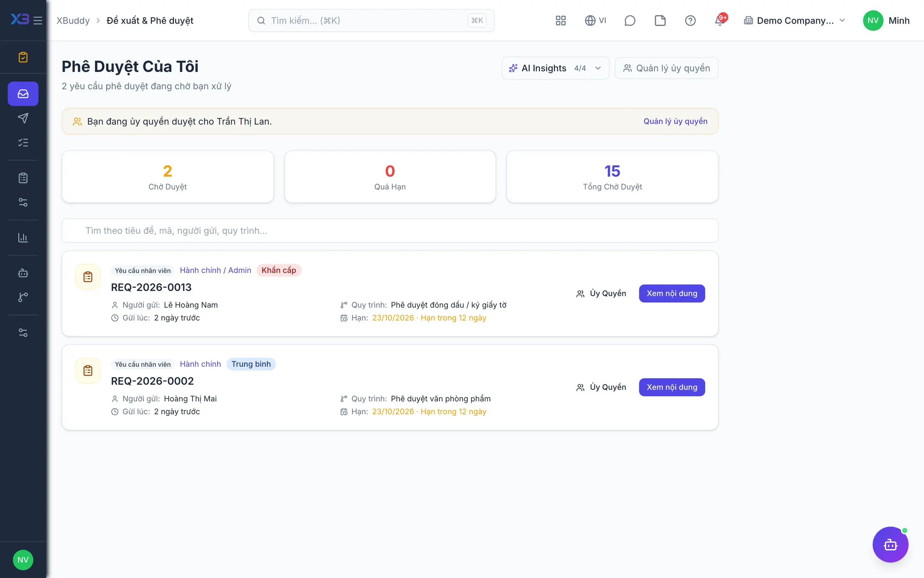The image size is (924, 578).
Task: Click Quản lý ủy quyền header button
Action: click(x=666, y=68)
